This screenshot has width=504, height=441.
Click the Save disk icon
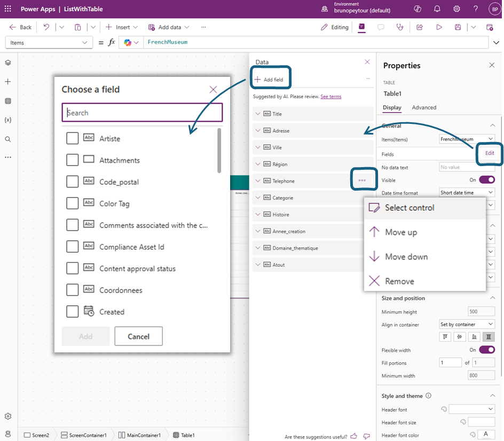tap(458, 27)
